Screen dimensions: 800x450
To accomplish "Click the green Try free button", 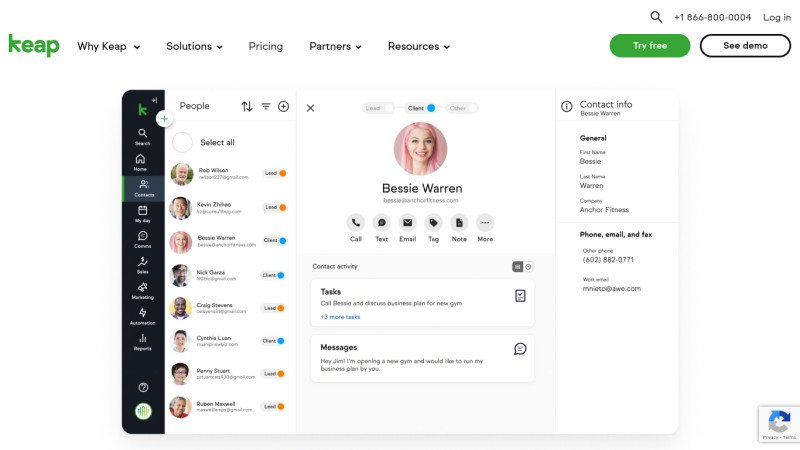I will coord(649,46).
